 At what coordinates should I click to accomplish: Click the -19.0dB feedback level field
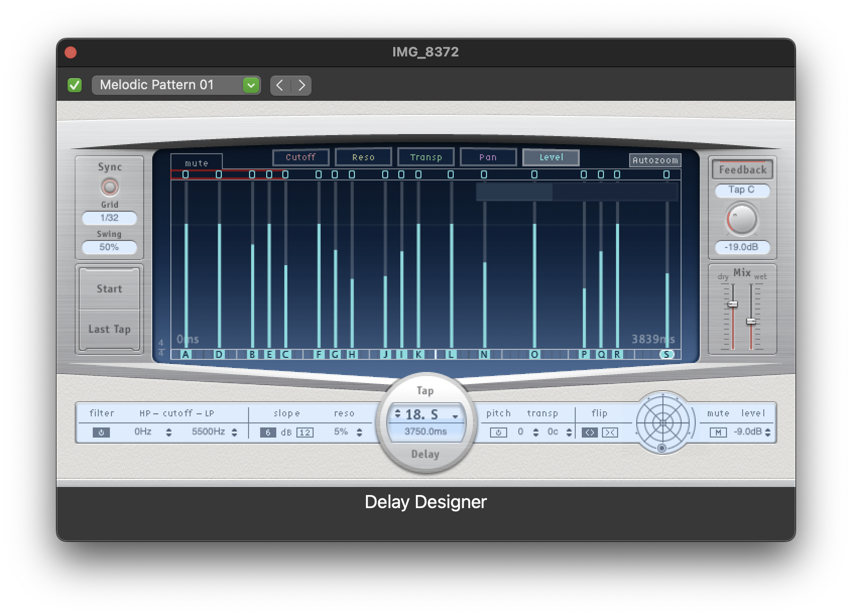coord(742,247)
